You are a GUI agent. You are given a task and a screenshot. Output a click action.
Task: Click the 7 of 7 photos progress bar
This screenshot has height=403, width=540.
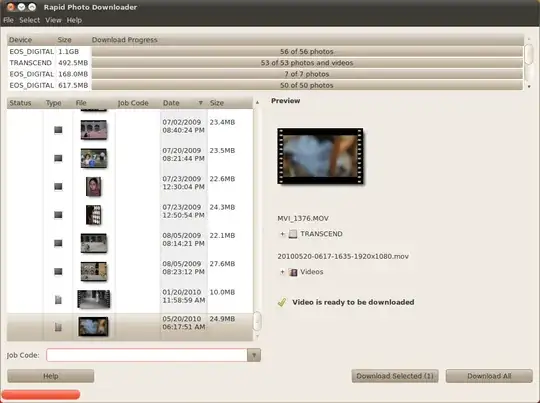[x=307, y=74]
